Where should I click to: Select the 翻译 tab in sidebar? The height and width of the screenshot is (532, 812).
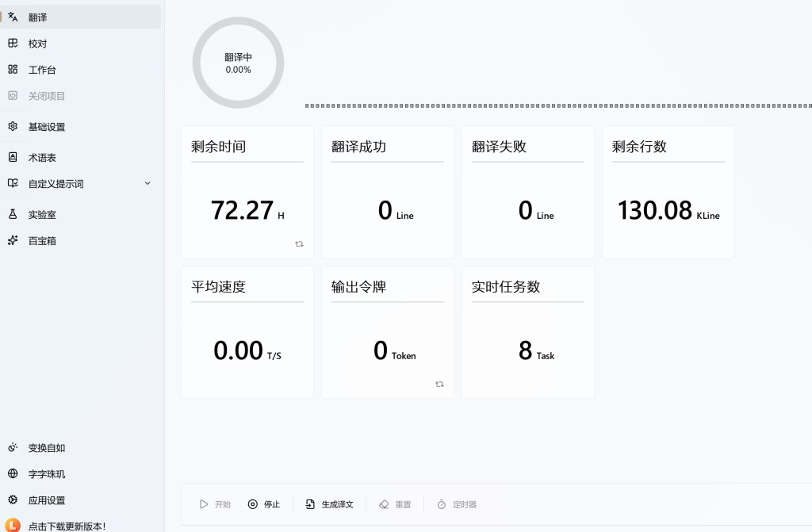point(38,17)
